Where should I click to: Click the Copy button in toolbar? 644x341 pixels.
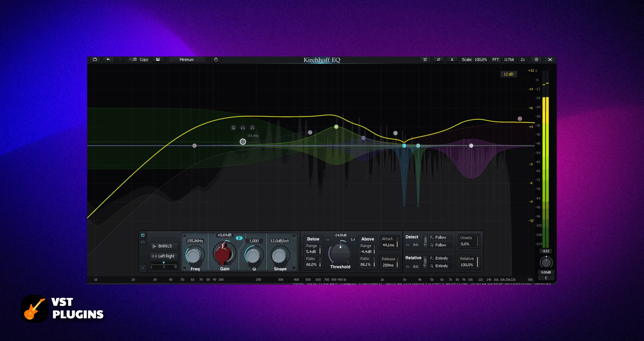coord(144,60)
